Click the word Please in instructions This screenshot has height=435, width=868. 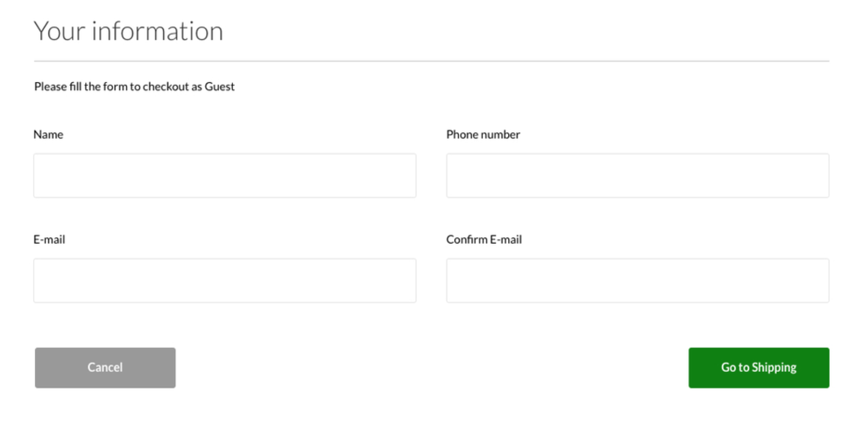click(x=51, y=86)
